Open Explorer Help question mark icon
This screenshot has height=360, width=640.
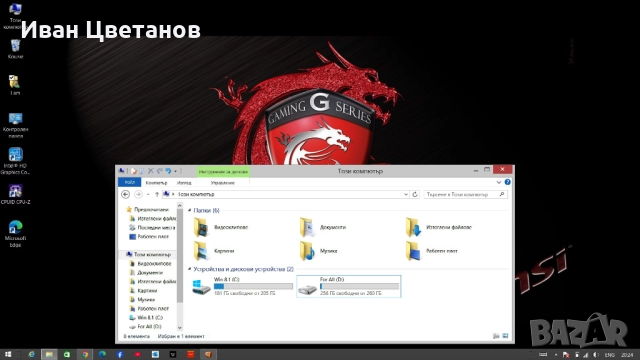(507, 182)
